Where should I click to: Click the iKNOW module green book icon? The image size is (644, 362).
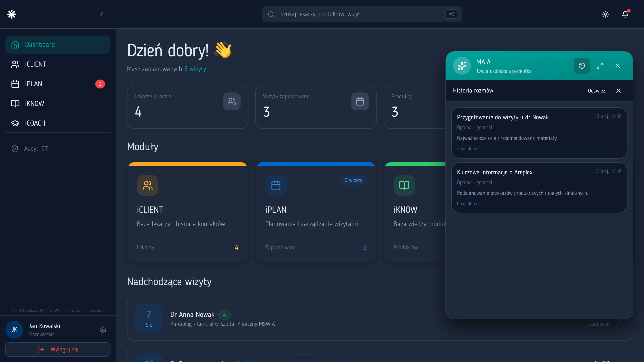404,185
